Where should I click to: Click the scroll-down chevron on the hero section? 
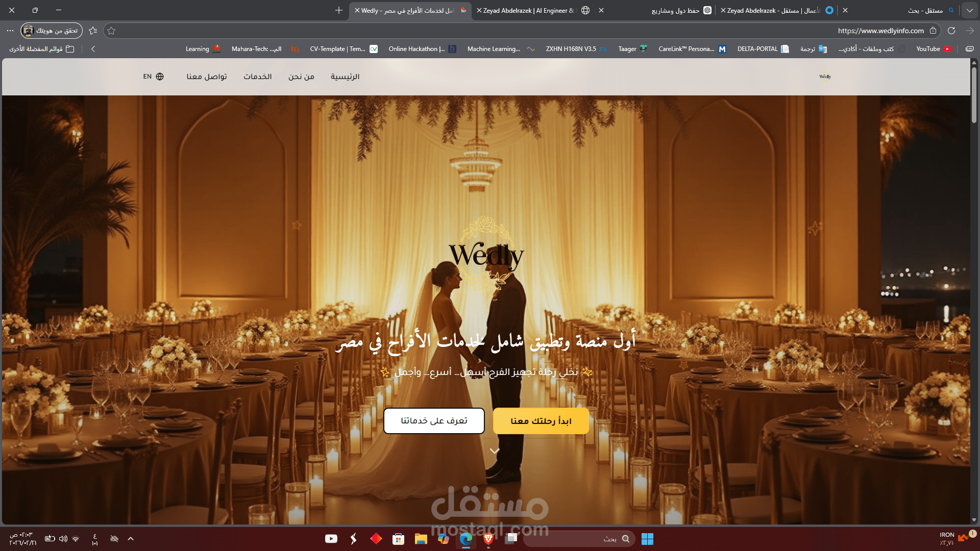click(494, 451)
